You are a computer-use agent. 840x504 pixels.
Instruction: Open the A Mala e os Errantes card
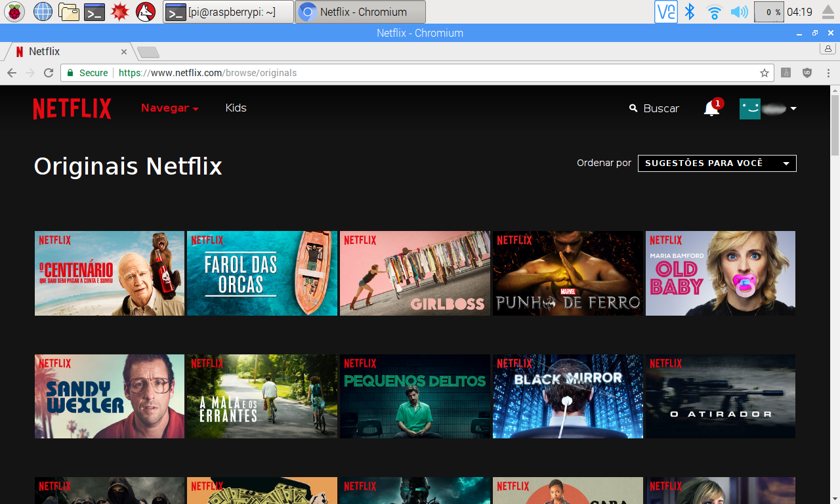tap(262, 396)
